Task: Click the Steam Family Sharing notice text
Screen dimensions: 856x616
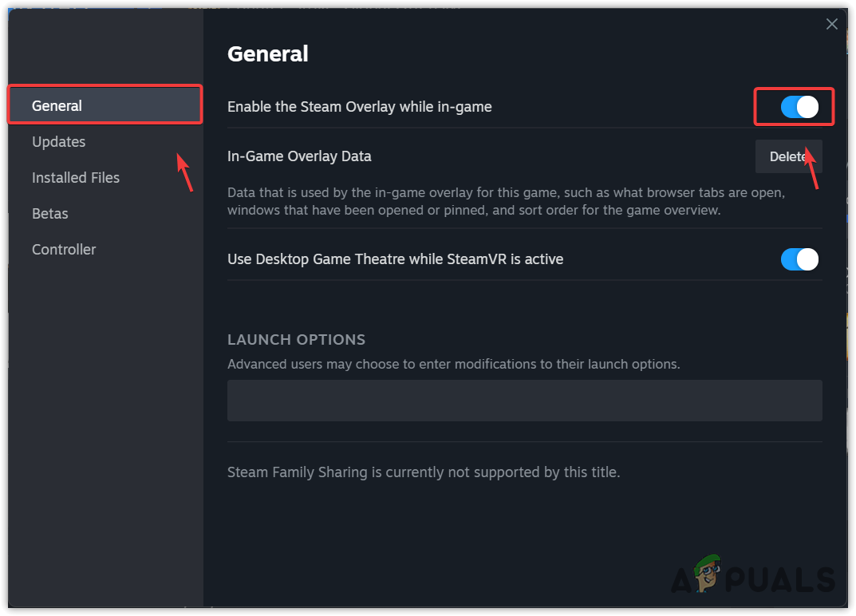Action: point(424,472)
